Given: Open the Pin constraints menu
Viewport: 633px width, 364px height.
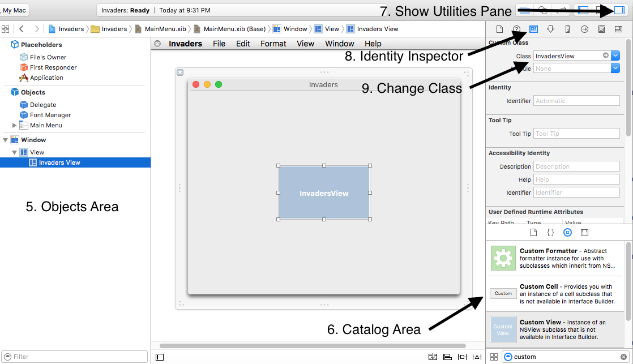Looking at the screenshot, I should click(x=462, y=357).
